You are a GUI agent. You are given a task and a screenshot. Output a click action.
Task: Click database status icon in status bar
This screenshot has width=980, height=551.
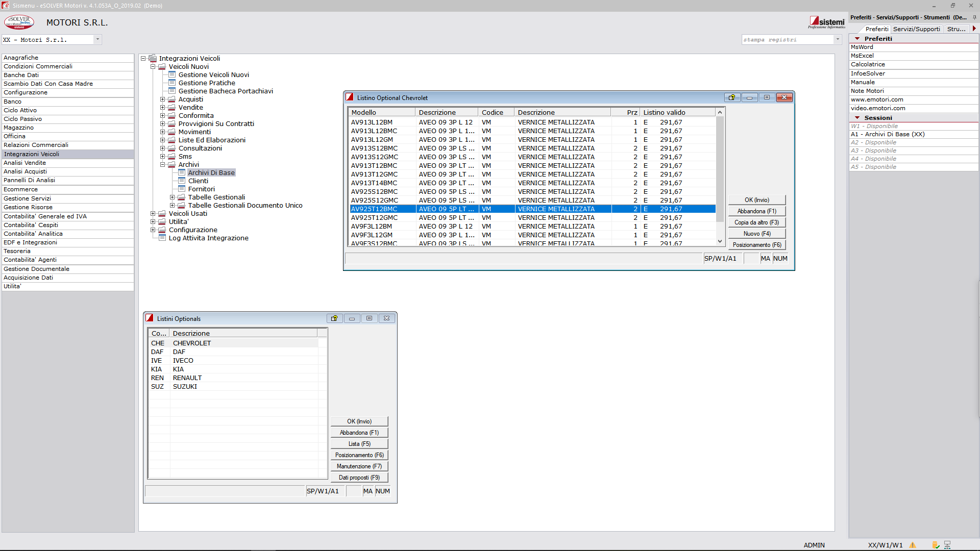pos(936,545)
